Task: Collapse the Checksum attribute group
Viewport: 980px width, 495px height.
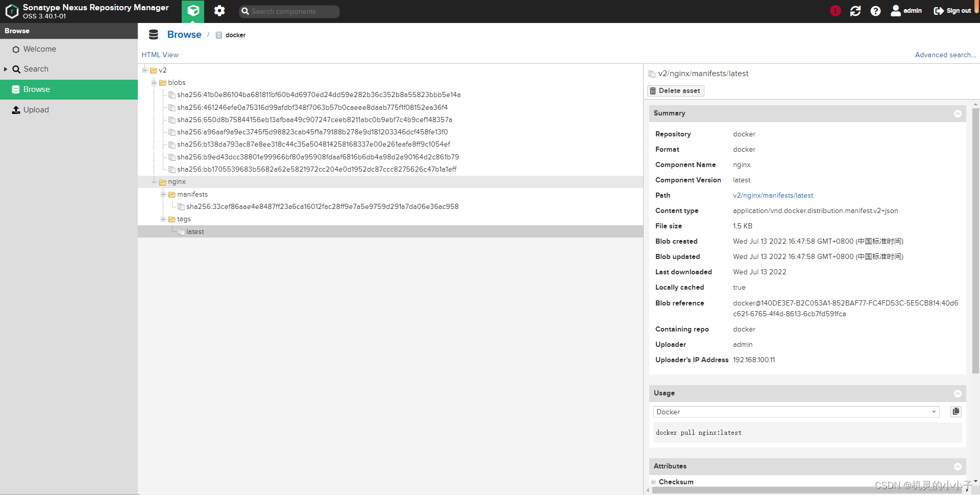Action: tap(653, 482)
